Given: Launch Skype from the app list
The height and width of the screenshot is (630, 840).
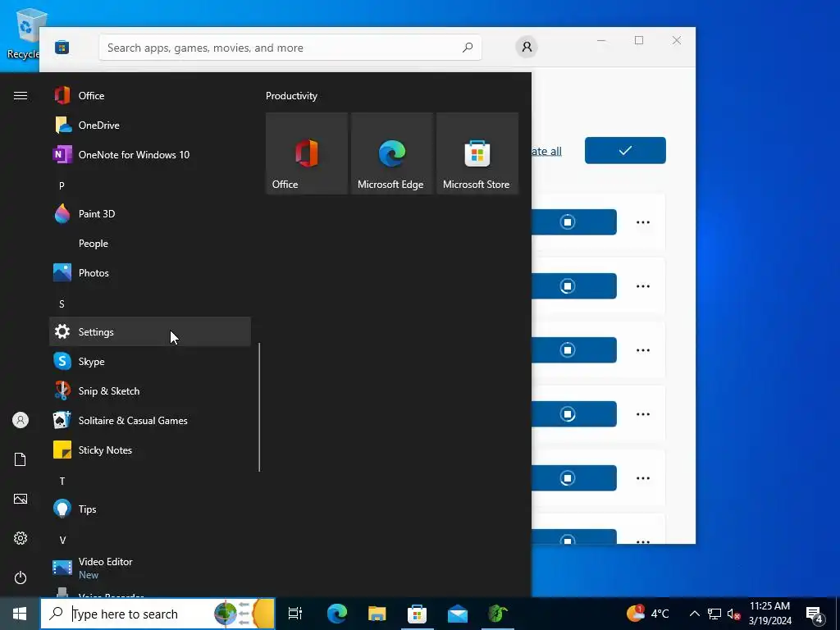Looking at the screenshot, I should tap(150, 362).
